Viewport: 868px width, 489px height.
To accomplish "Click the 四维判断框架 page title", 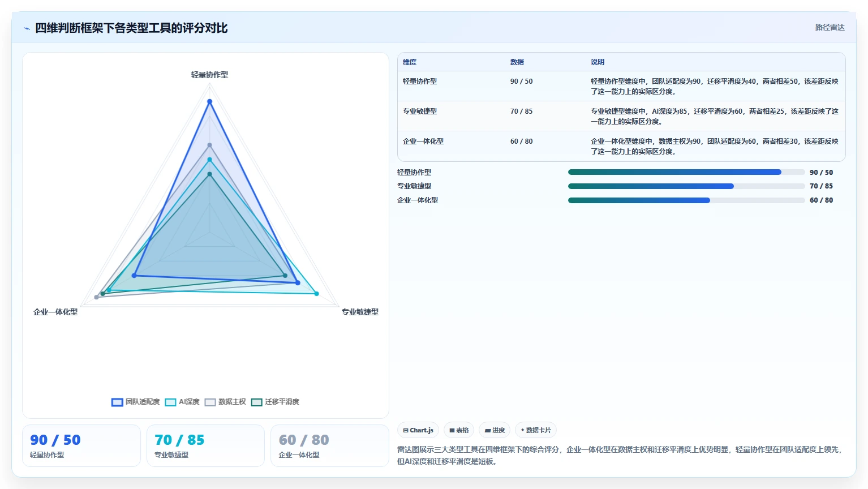I will [x=131, y=28].
